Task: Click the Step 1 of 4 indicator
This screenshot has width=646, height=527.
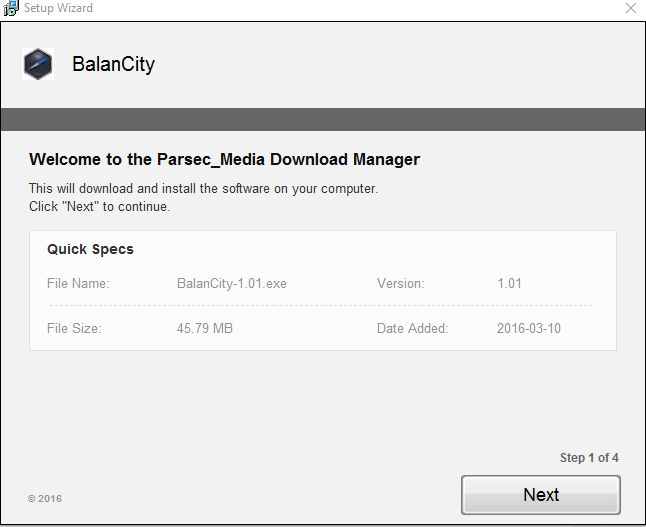Action: coord(589,458)
